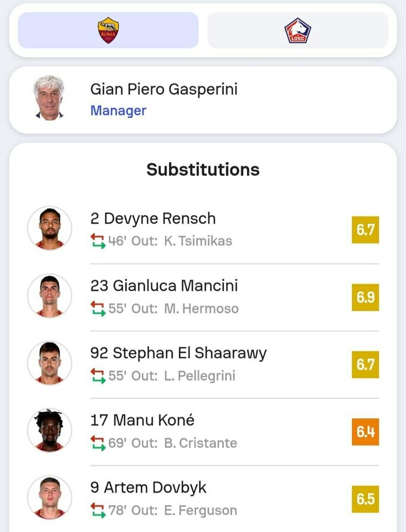Switch to the LOSC Lille team tab

click(297, 30)
